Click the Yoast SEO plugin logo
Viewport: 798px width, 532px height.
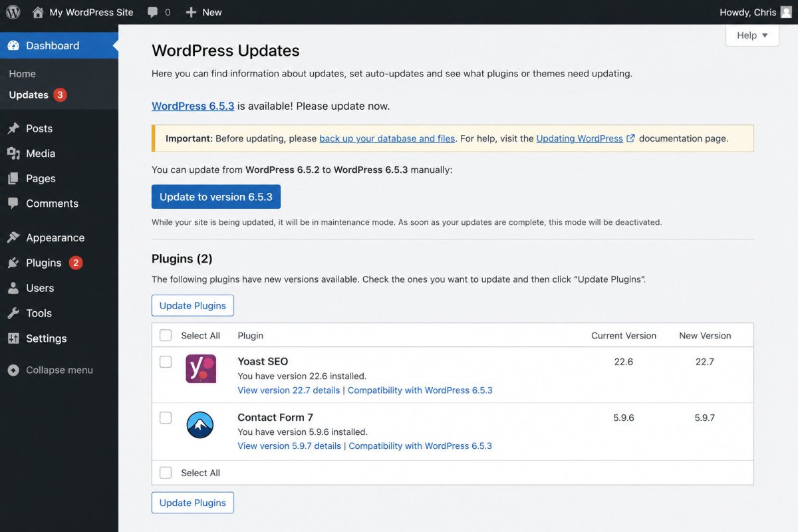point(201,369)
